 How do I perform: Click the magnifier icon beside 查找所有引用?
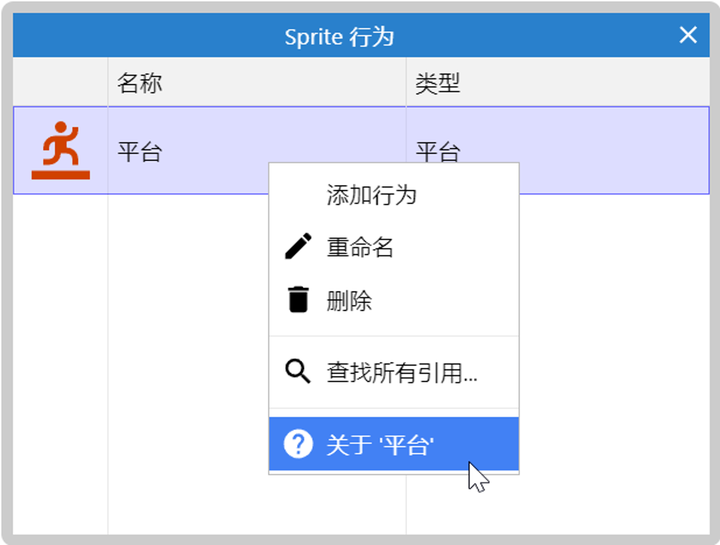coord(298,373)
